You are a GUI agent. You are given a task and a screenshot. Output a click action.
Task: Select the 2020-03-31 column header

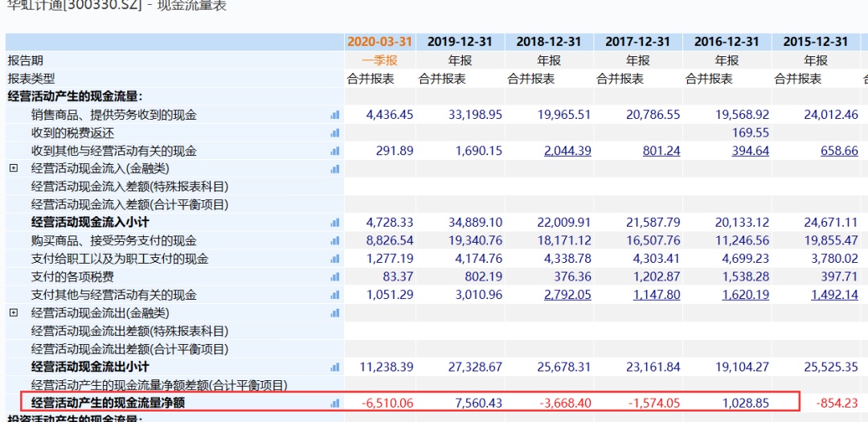point(379,42)
